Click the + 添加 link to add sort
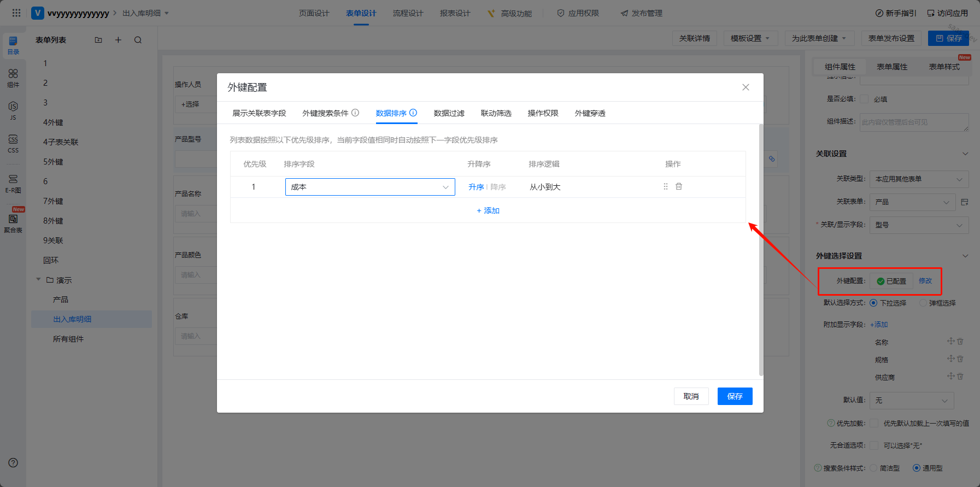Viewport: 980px width, 487px height. click(488, 210)
